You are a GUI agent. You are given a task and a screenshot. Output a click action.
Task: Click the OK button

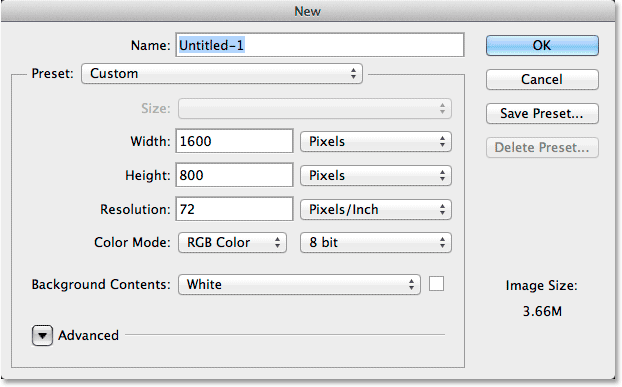tap(542, 46)
